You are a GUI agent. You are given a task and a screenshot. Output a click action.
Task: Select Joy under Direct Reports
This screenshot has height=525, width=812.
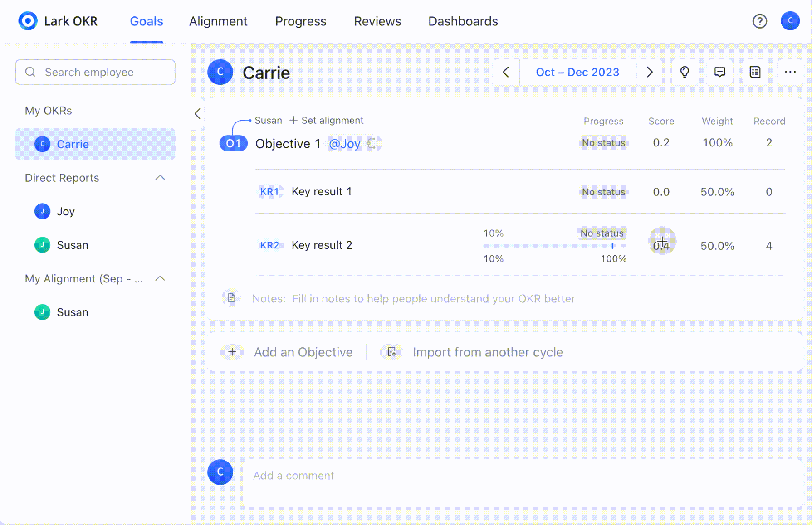(95, 211)
